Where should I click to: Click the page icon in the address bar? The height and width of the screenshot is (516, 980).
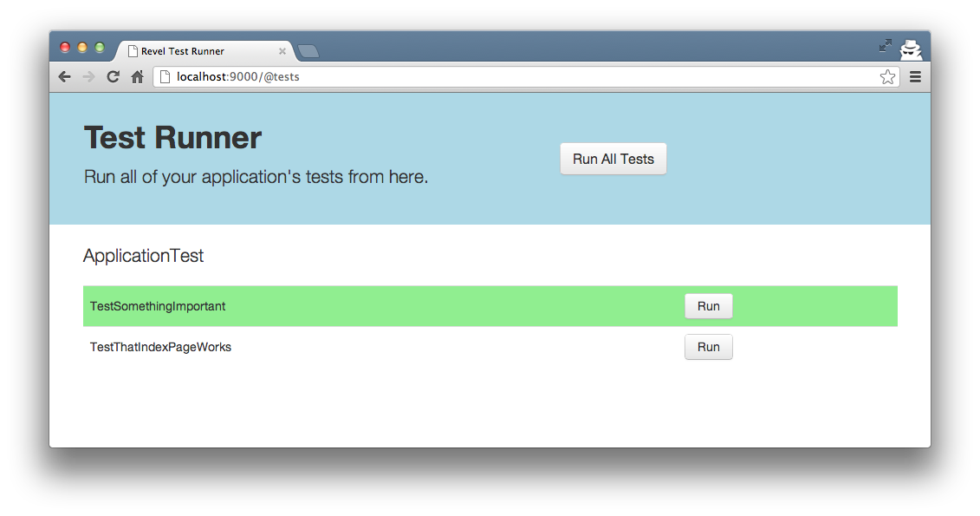[x=165, y=77]
